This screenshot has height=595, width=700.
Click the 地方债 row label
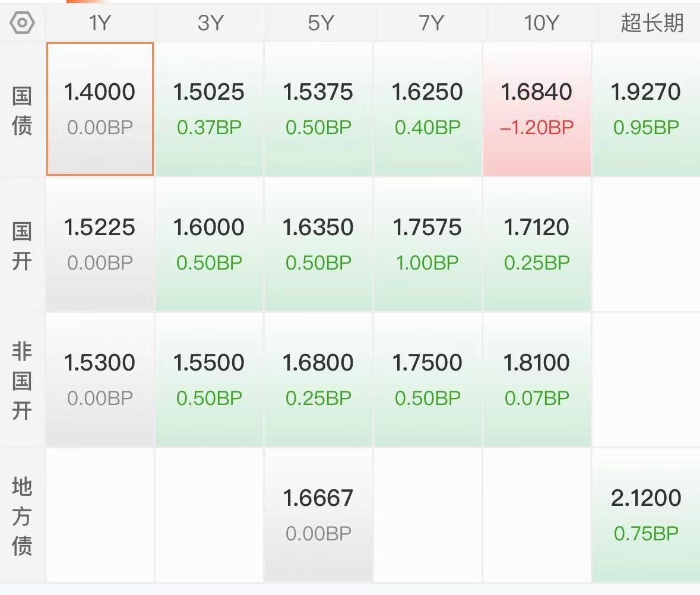point(22,515)
